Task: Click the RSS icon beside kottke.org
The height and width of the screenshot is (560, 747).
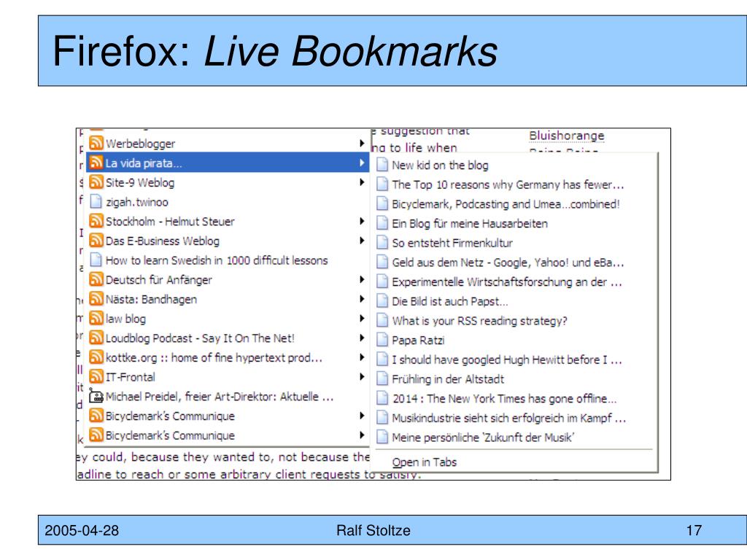Action: 96,357
